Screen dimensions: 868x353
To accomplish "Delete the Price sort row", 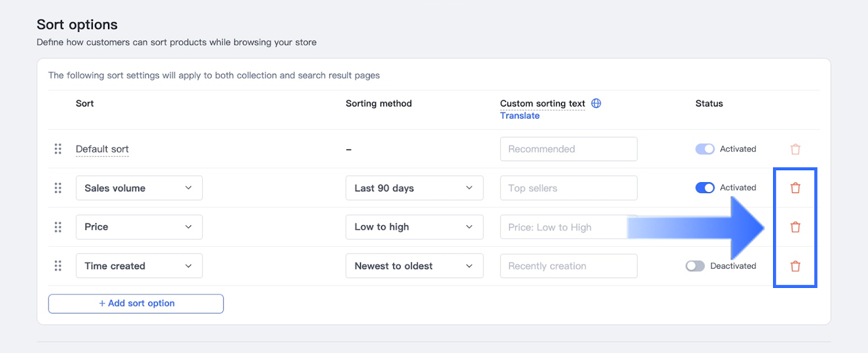I will 795,227.
